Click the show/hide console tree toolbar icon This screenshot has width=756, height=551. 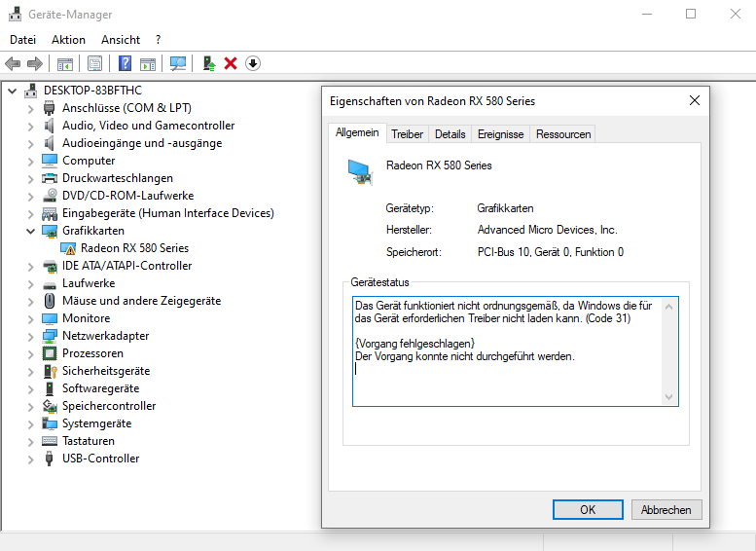(64, 63)
